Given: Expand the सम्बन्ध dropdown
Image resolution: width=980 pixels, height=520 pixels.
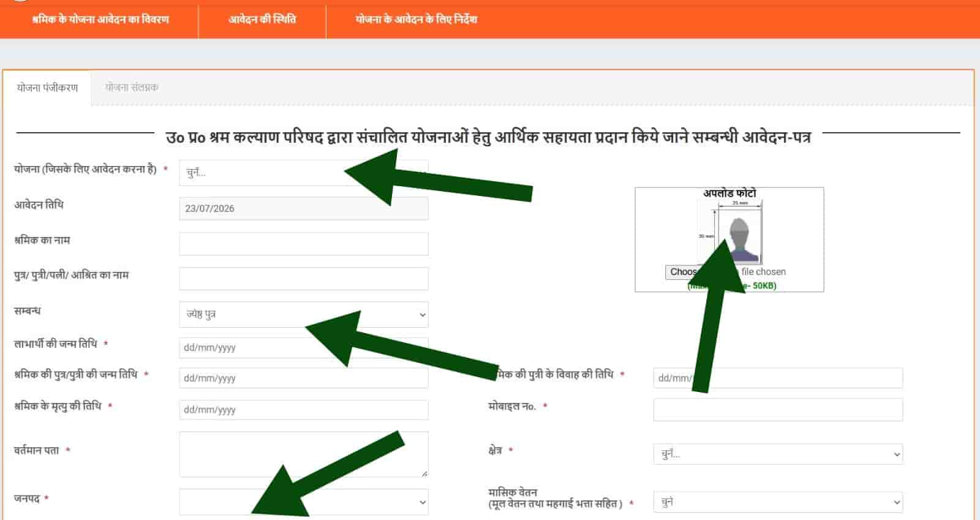Looking at the screenshot, I should tap(304, 314).
